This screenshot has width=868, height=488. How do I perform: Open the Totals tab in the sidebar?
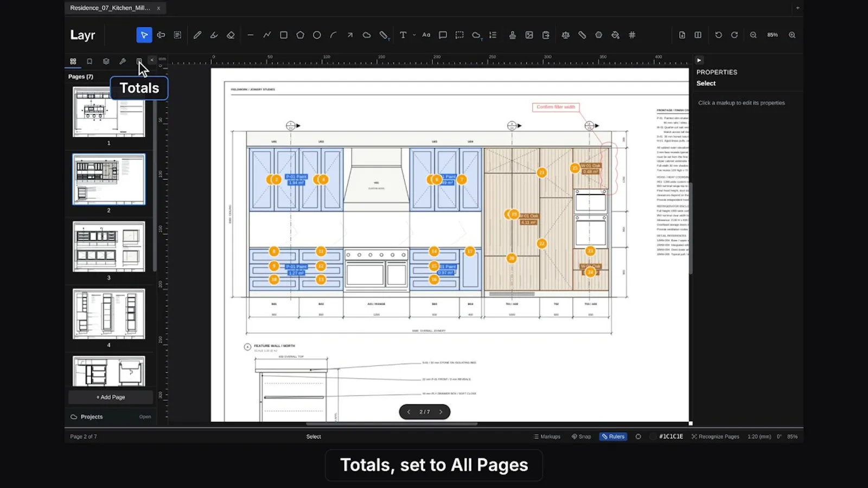pos(139,61)
